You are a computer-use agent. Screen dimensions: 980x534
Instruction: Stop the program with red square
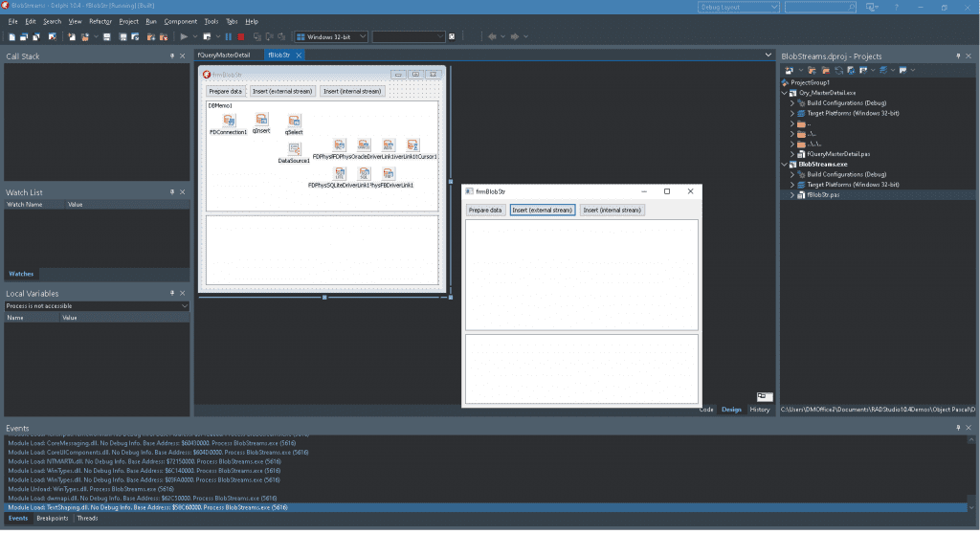coord(240,37)
